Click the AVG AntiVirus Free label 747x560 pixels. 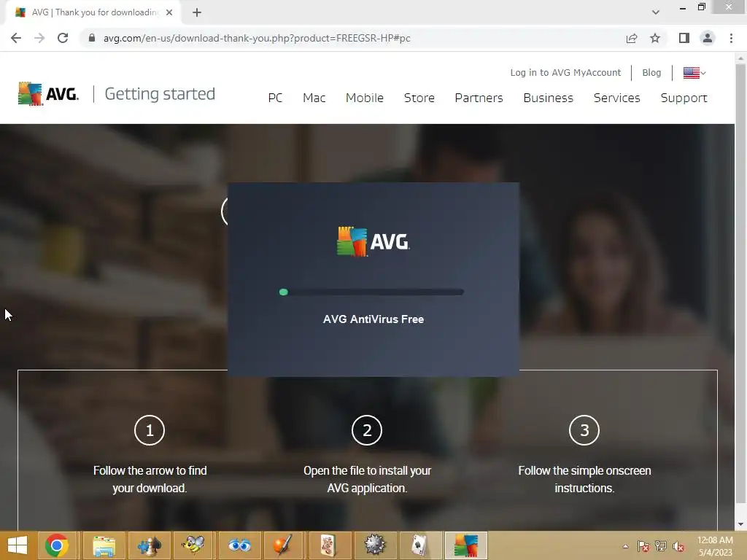[x=373, y=319]
